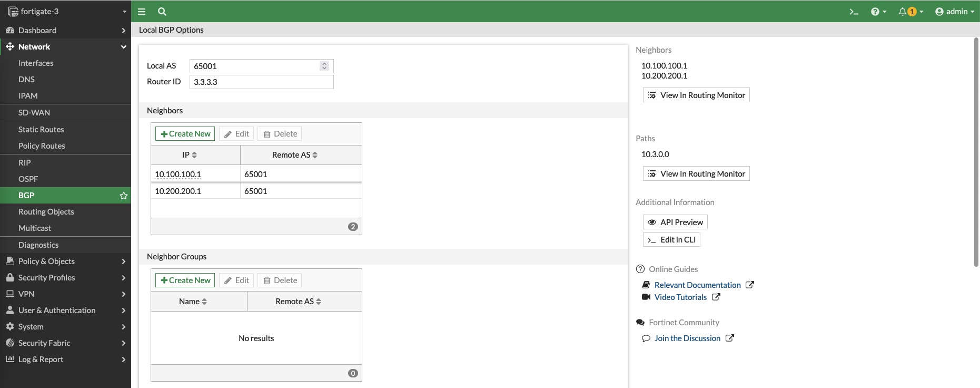
Task: Toggle the BGP favorite star icon
Action: point(124,196)
